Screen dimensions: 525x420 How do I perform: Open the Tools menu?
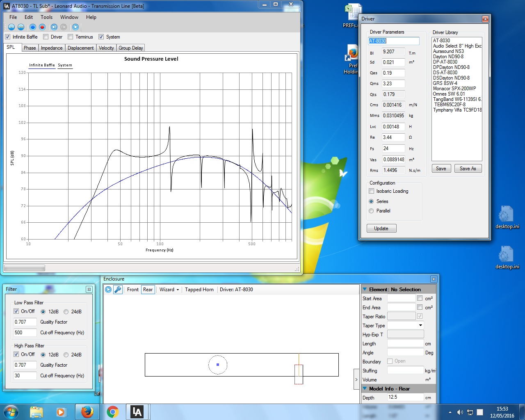click(47, 17)
